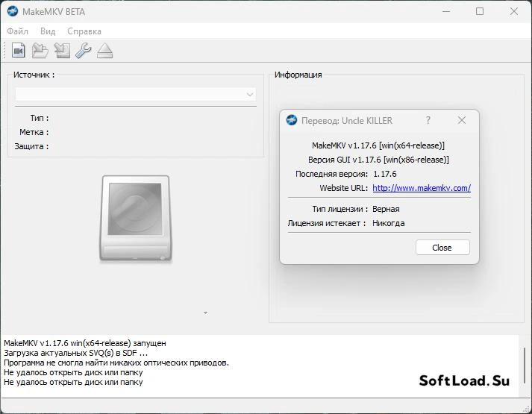Click the open disc folder toolbar icon

point(40,51)
